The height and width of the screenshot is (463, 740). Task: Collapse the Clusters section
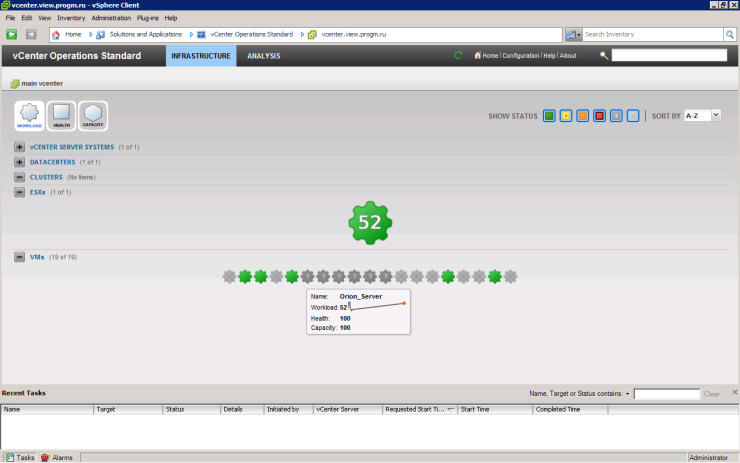[x=19, y=177]
